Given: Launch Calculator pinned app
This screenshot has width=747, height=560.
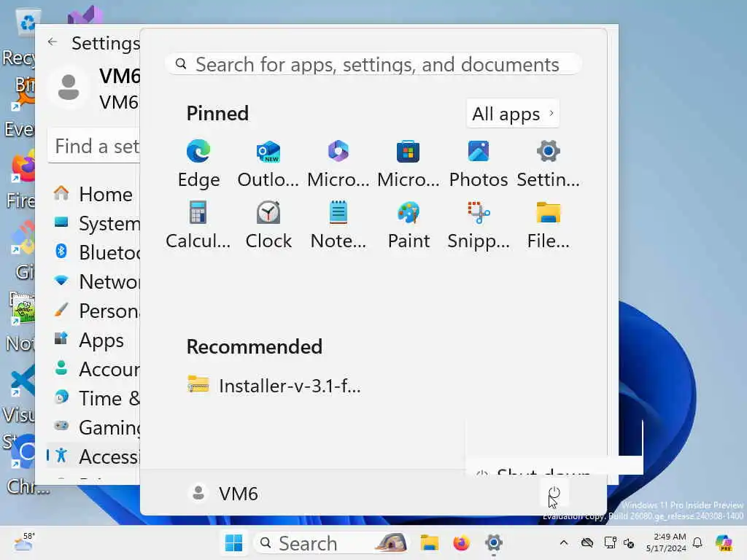Looking at the screenshot, I should click(x=198, y=225).
